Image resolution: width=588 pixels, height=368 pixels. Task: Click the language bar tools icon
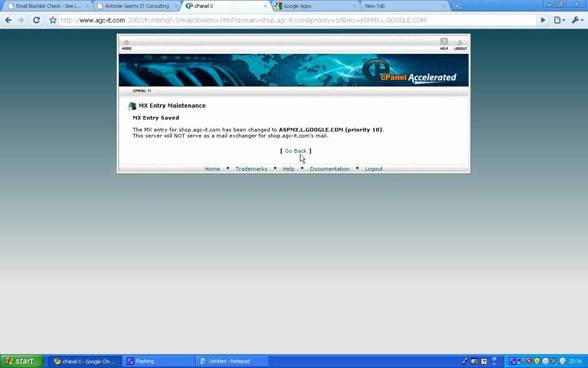pos(474,362)
